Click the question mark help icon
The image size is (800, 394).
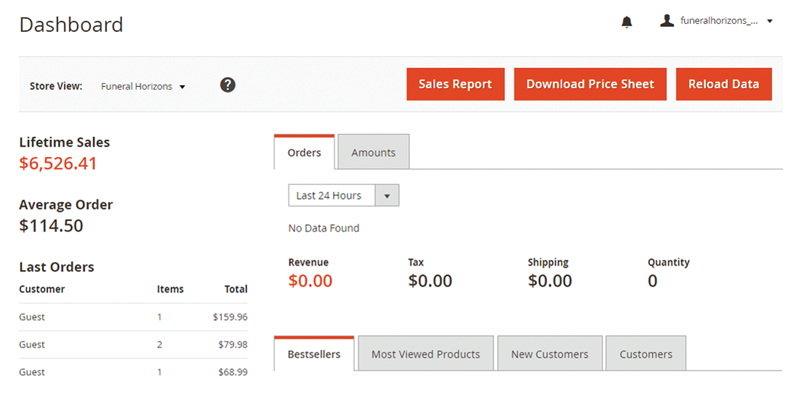228,85
